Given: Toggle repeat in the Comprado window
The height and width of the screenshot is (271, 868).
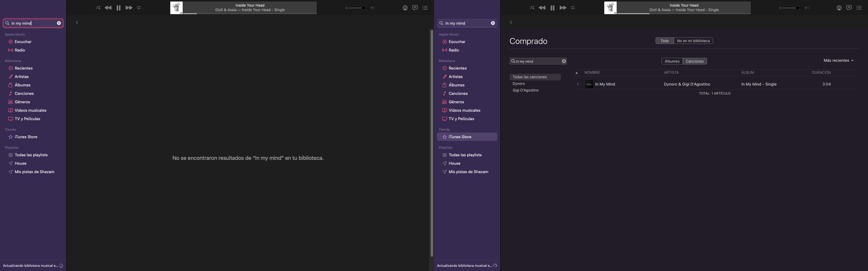Looking at the screenshot, I should point(573,8).
